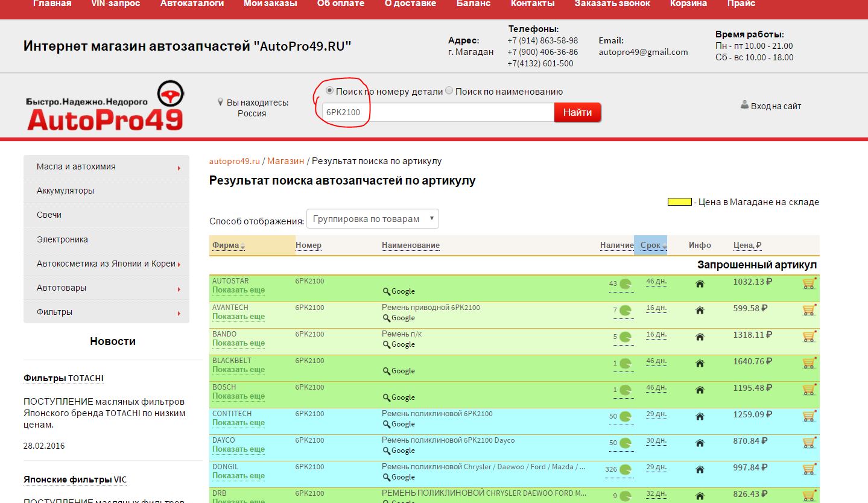Open Свечи category

[106, 215]
